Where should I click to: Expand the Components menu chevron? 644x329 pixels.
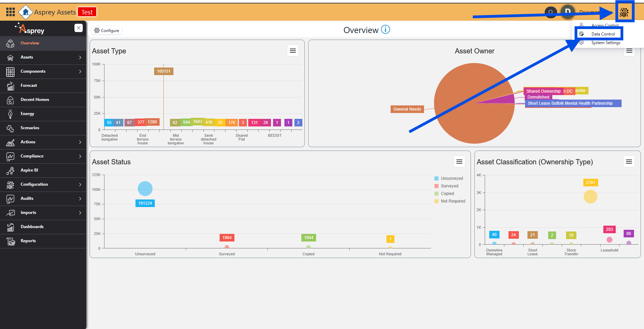80,72
